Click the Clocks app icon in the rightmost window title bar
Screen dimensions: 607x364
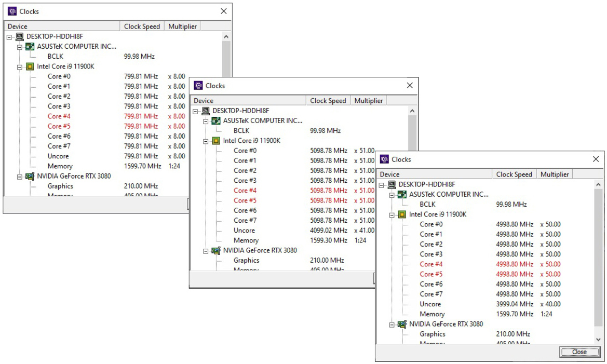(384, 159)
